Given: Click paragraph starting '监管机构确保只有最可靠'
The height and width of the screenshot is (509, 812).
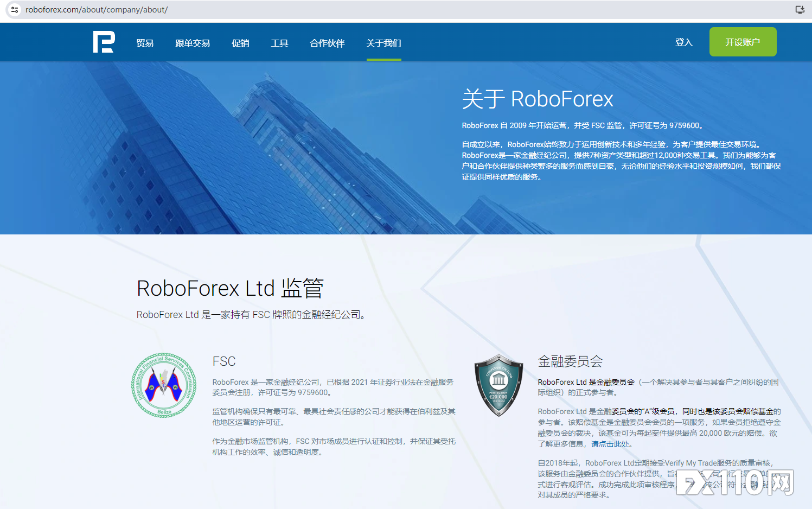Looking at the screenshot, I should (334, 417).
